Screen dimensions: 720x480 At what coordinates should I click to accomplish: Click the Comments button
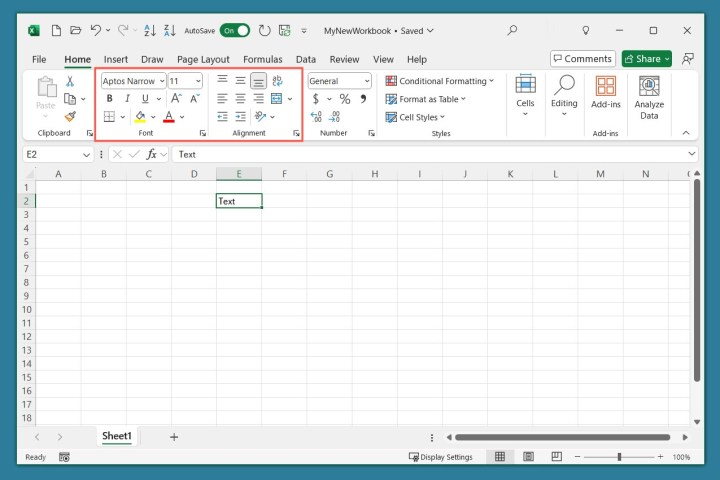pos(582,59)
